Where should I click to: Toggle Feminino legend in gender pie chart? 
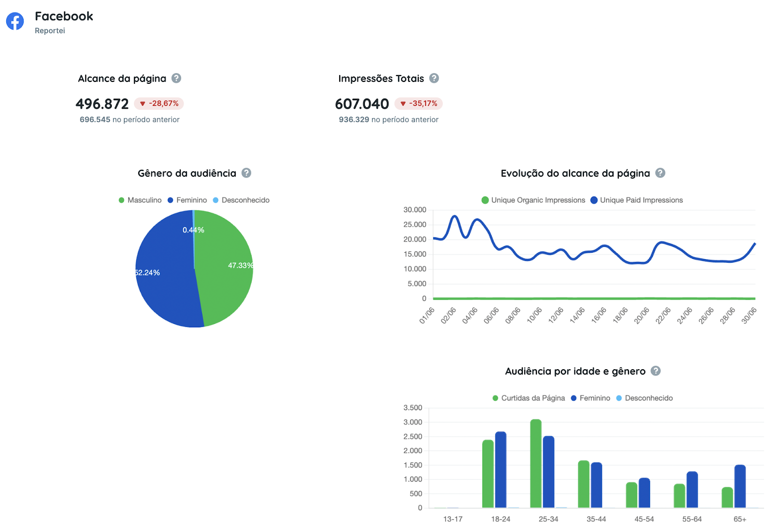click(x=187, y=200)
